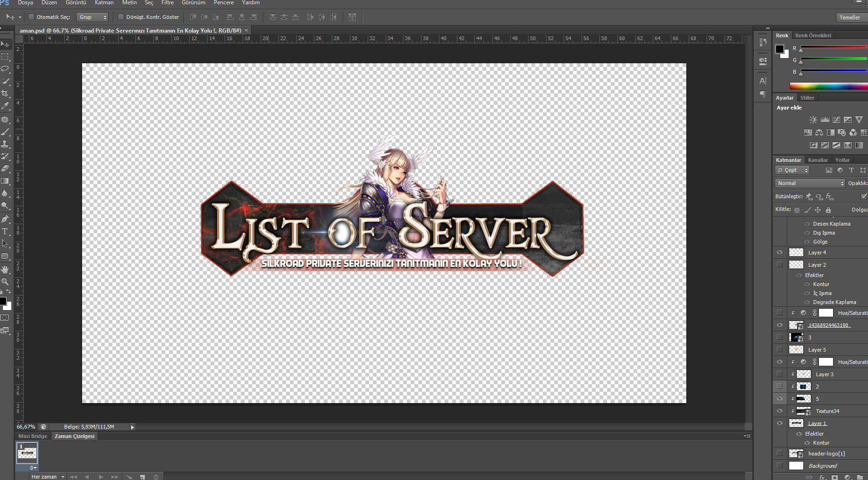Select the Spot Healing Brush tool
The image size is (868, 480).
pos(5,120)
